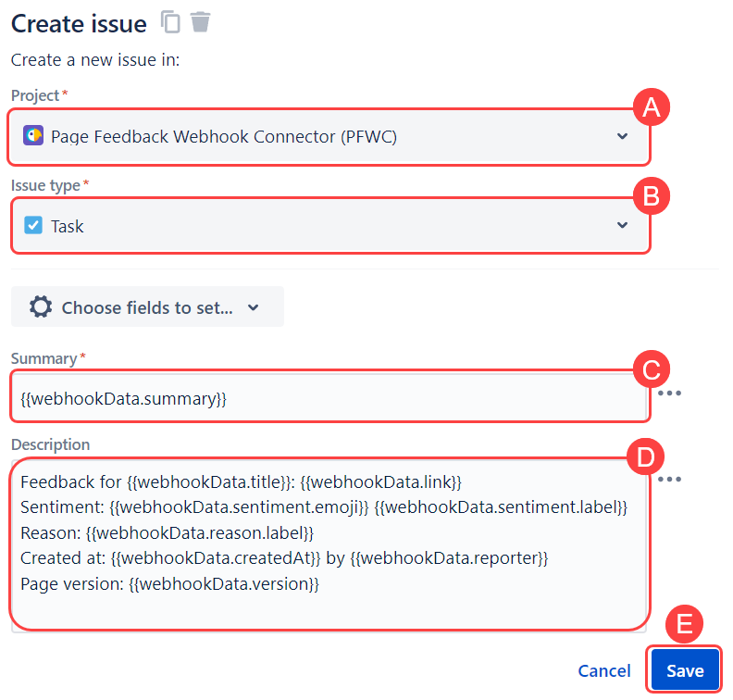The height and width of the screenshot is (700, 733).
Task: Cancel the issue creation
Action: pyautogui.click(x=603, y=671)
